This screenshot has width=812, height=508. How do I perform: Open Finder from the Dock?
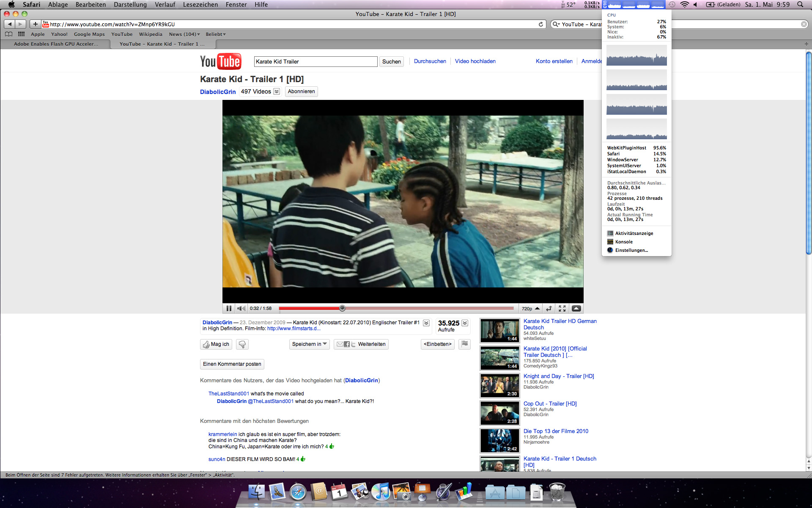pos(257,492)
